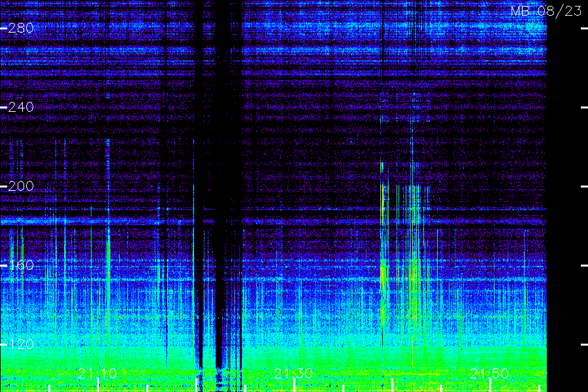The width and height of the screenshot is (588, 392).
Task: Click the 21:10 time axis label
Action: coord(98,373)
